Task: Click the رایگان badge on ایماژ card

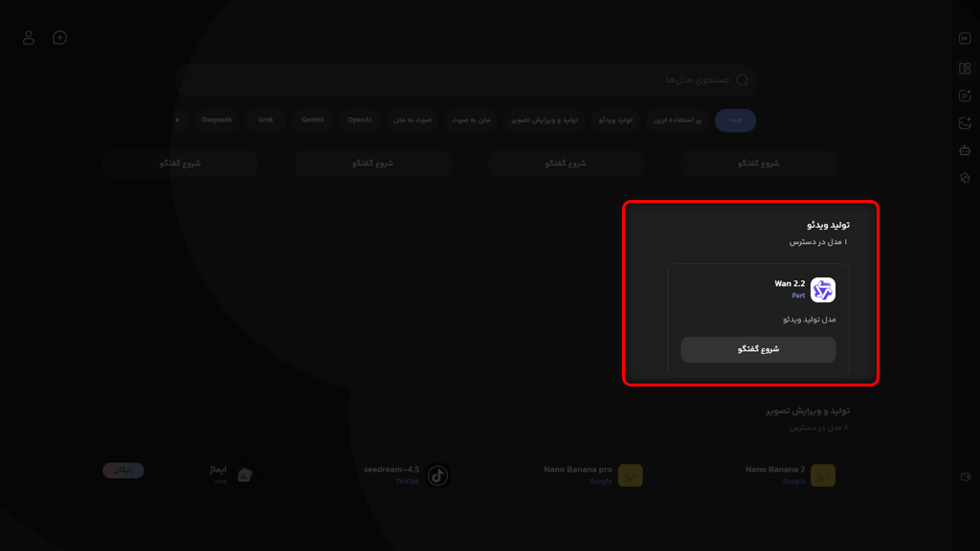Action: coord(123,471)
